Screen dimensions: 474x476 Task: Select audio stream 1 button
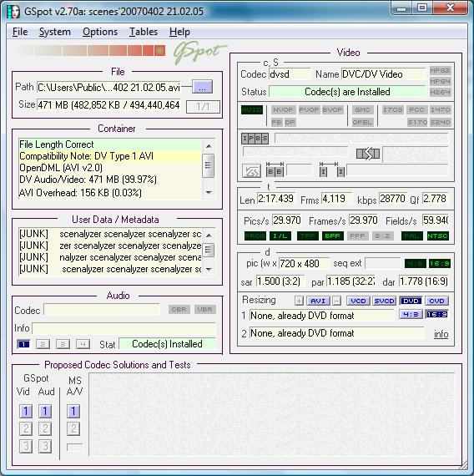23,344
